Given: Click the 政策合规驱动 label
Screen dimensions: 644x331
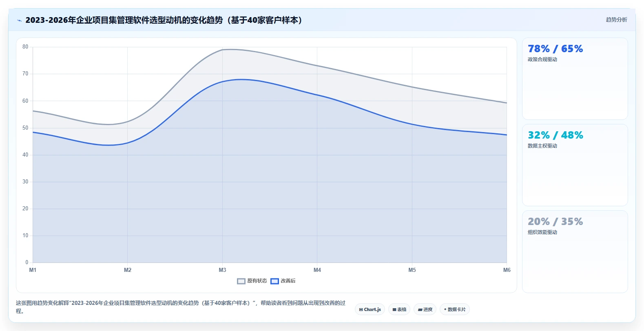Looking at the screenshot, I should pyautogui.click(x=542, y=60).
